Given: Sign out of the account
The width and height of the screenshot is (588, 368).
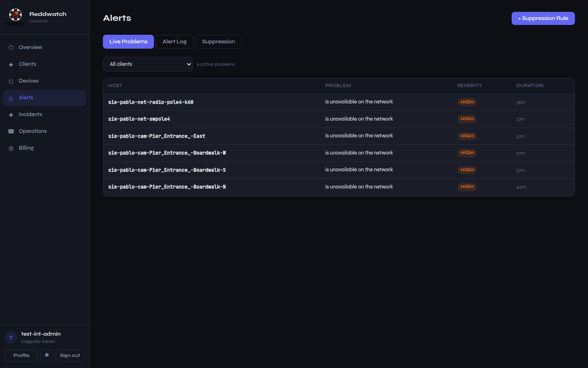Looking at the screenshot, I should 70,355.
